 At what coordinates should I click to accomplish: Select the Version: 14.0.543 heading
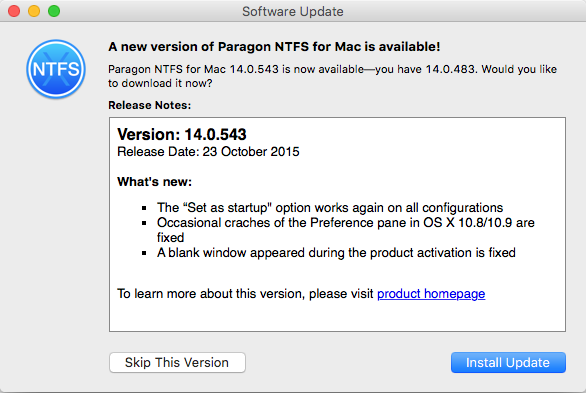pyautogui.click(x=182, y=134)
